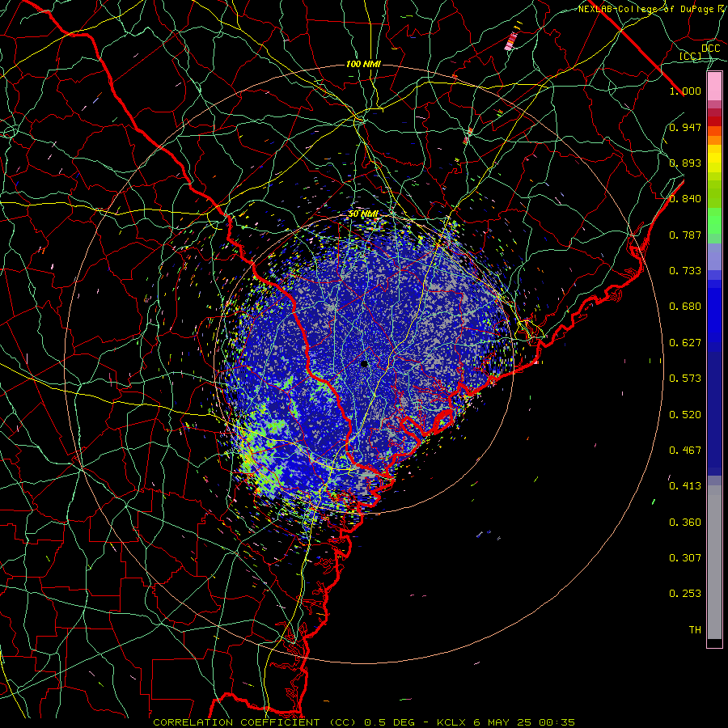Click the Correlation Coefficient KCLX caption text

pos(363,722)
